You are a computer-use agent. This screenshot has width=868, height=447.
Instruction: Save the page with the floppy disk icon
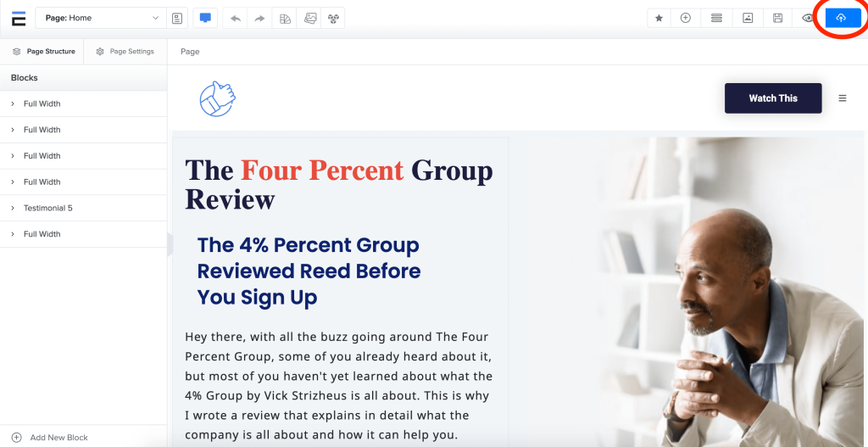click(x=778, y=19)
